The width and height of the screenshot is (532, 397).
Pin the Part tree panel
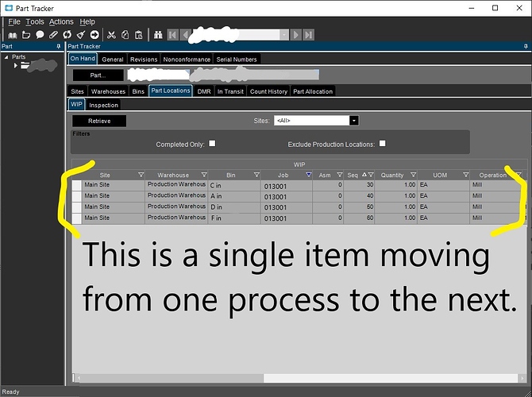click(x=58, y=46)
